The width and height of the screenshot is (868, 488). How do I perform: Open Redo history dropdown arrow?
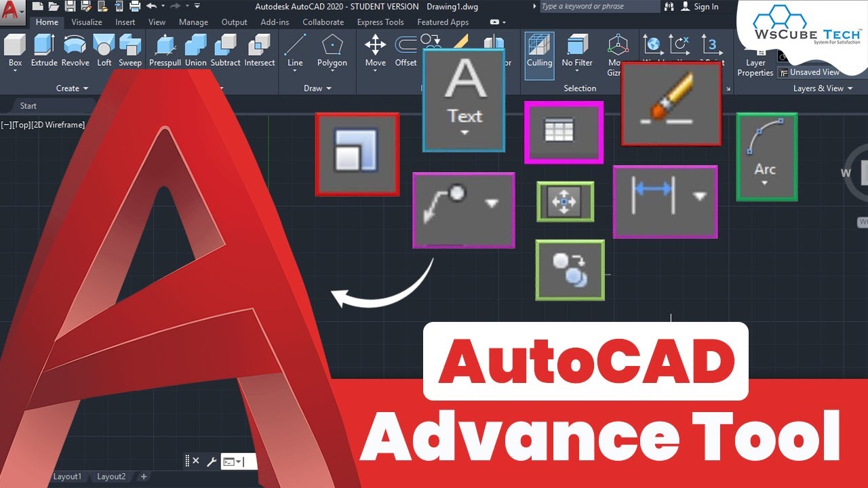(186, 6)
